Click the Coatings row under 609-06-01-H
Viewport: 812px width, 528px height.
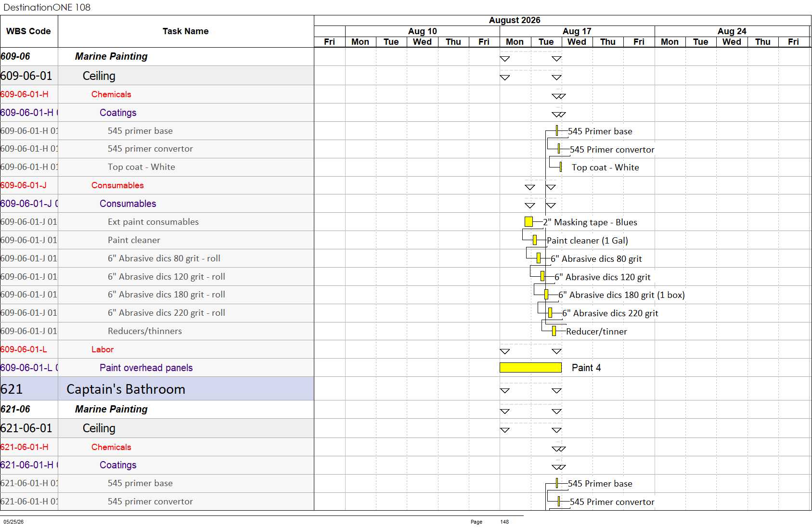point(157,113)
